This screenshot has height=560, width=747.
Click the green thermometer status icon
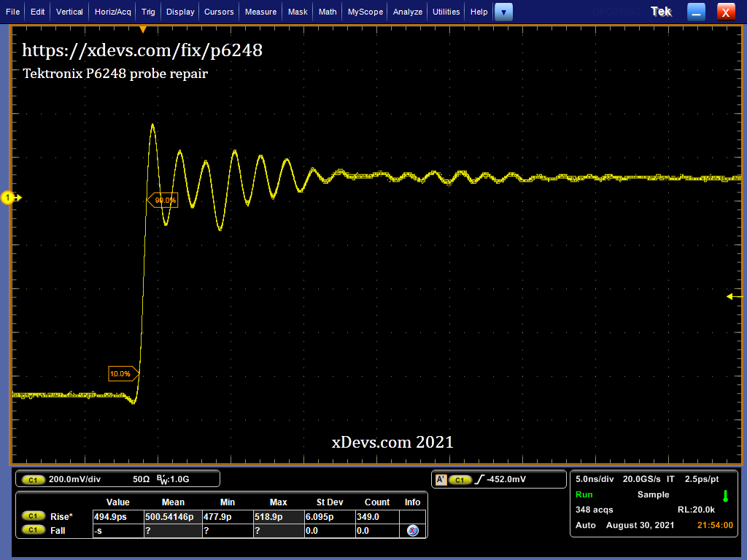(726, 496)
